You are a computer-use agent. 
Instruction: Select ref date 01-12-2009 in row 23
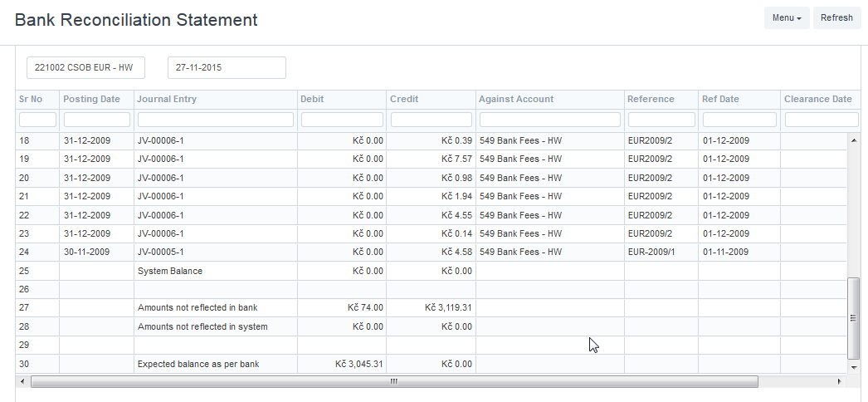pos(726,233)
